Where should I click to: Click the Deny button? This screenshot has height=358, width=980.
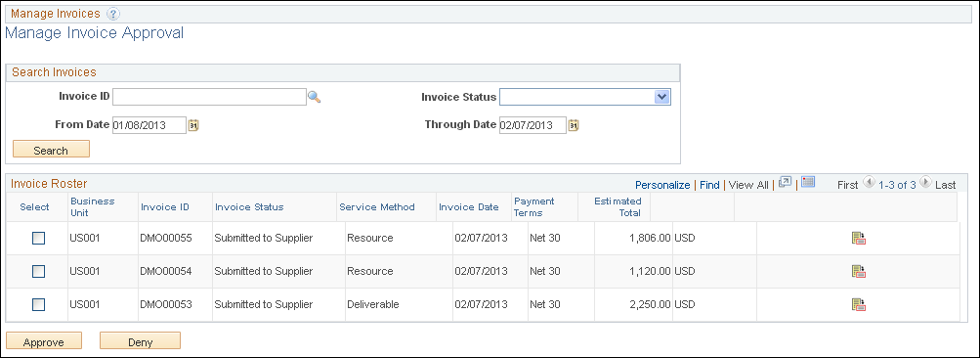point(140,341)
